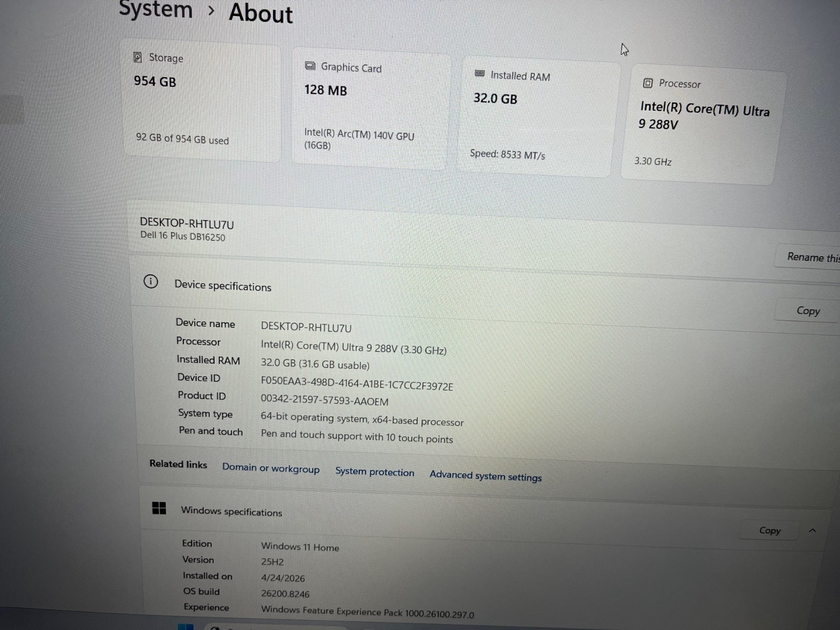The height and width of the screenshot is (630, 840).
Task: Select the OS build value 26200.8246
Action: 285,594
